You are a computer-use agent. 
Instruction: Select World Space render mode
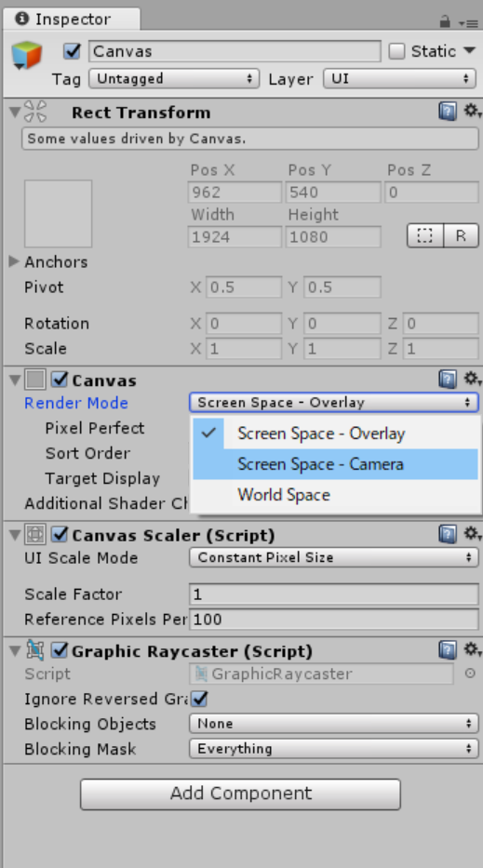335,494
